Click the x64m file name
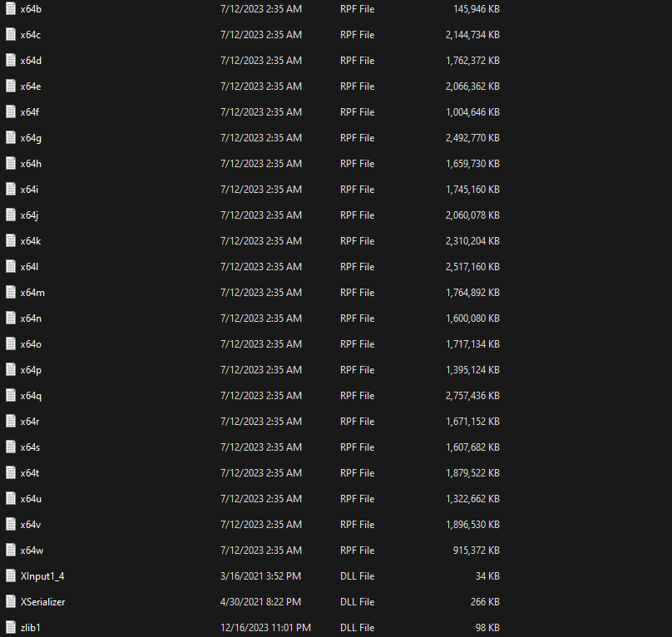This screenshot has height=637, width=672. (x=32, y=293)
